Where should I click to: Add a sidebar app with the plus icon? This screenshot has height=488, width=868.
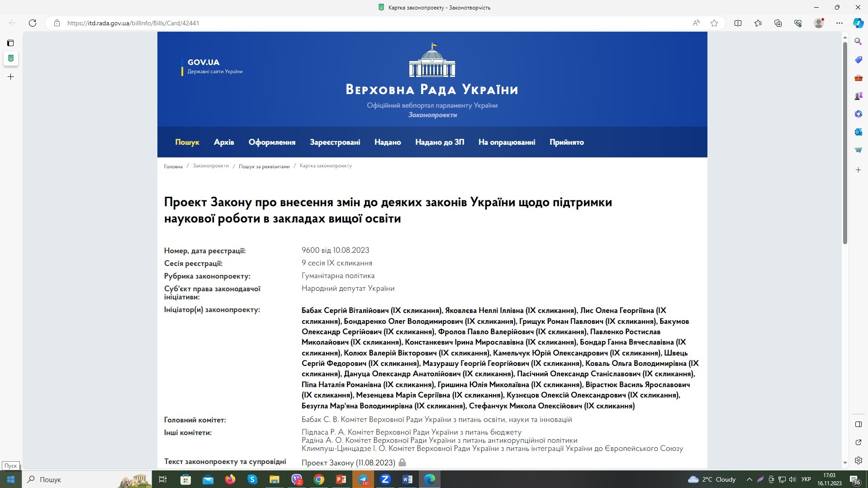pyautogui.click(x=858, y=170)
